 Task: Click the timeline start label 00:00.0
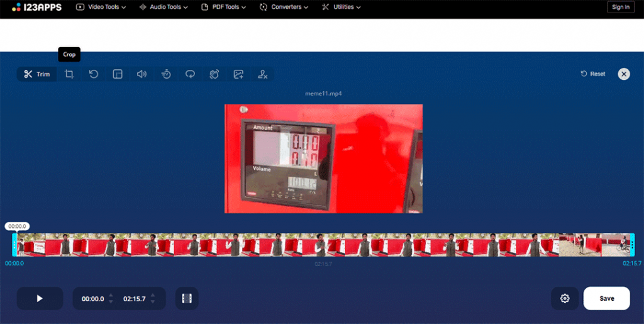pyautogui.click(x=14, y=263)
